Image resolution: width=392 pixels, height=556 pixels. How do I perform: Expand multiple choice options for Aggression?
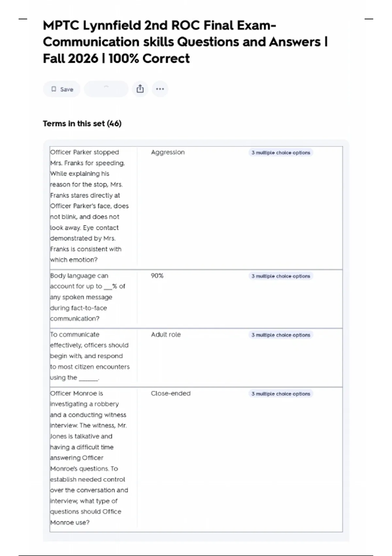[281, 153]
